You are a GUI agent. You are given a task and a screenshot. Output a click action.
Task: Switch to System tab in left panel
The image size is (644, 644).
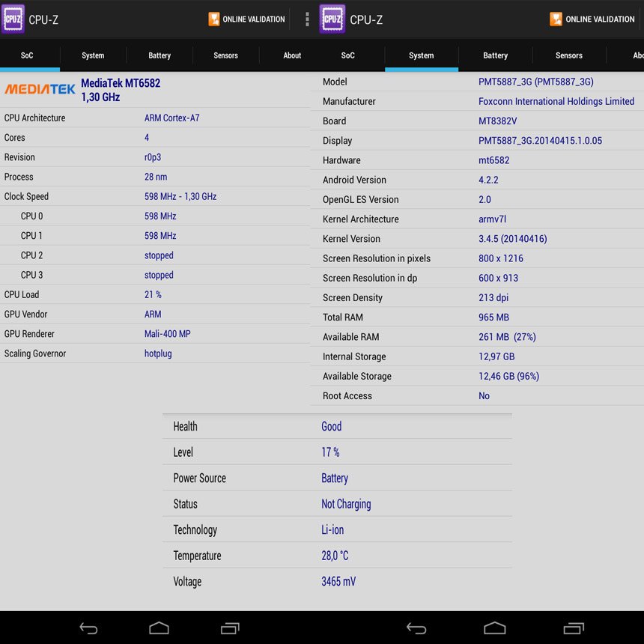pos(93,55)
